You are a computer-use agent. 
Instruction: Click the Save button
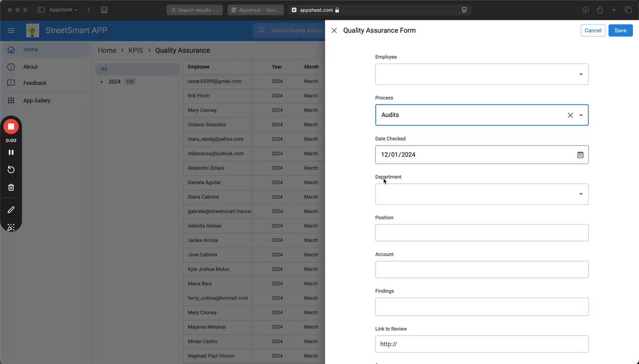(x=620, y=30)
